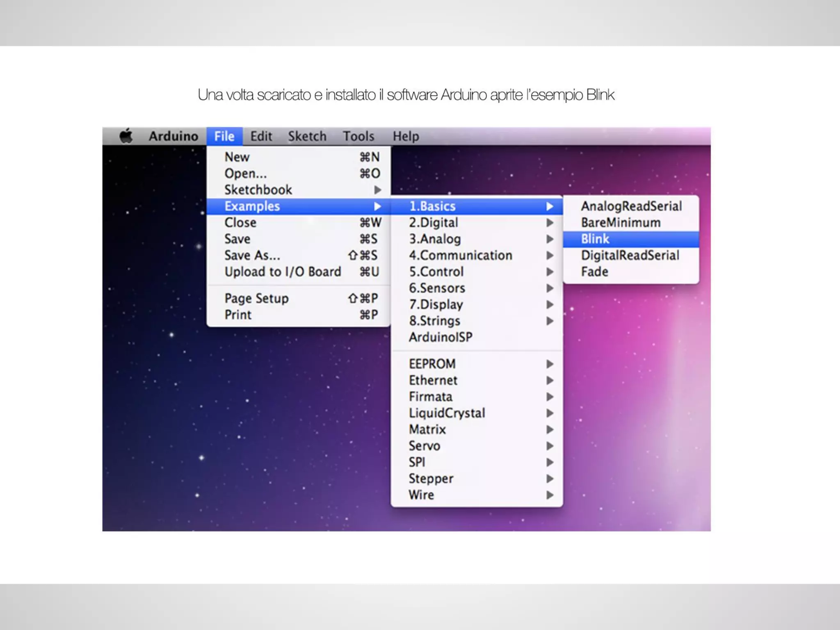Choose Open... from the File menu
Viewport: 840px width, 630px height.
[x=299, y=173]
